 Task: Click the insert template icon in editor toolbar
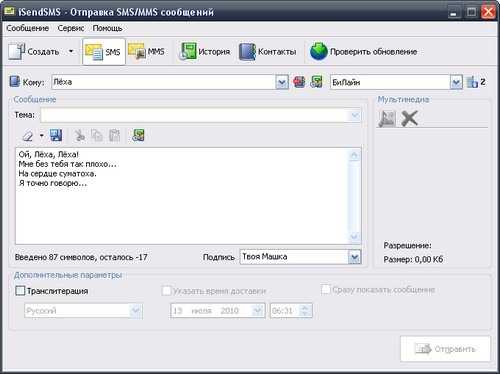click(x=138, y=135)
